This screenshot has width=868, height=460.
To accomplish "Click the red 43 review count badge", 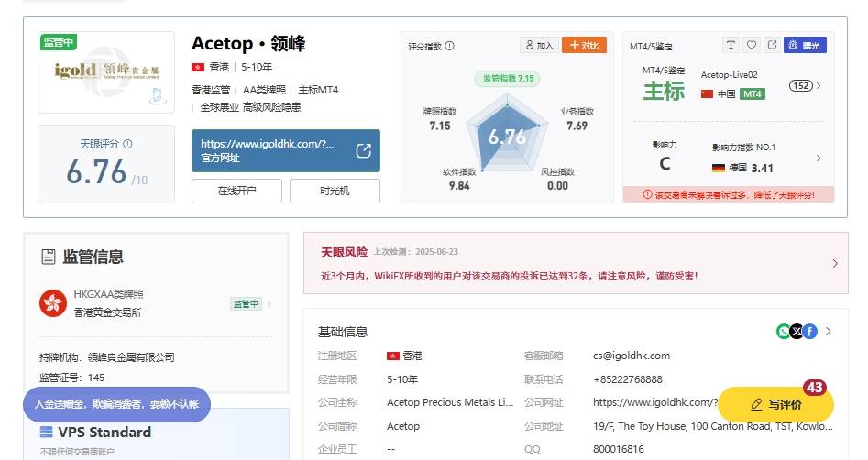I will point(814,388).
